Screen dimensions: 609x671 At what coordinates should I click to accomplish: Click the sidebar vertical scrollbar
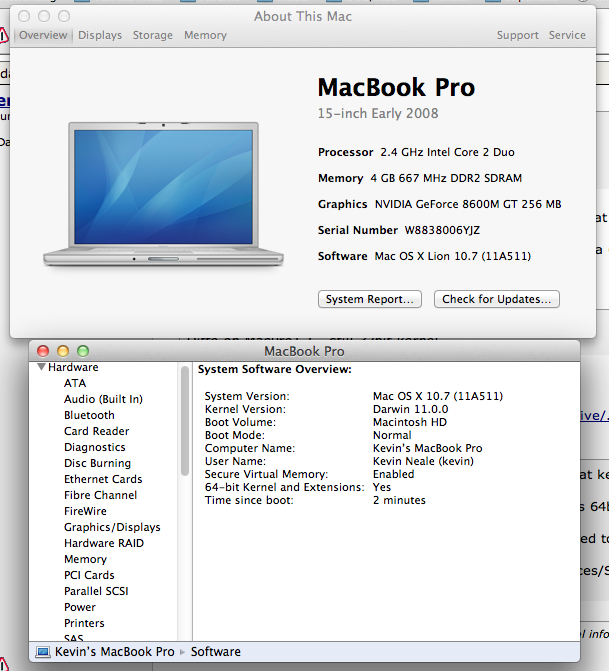tap(185, 421)
